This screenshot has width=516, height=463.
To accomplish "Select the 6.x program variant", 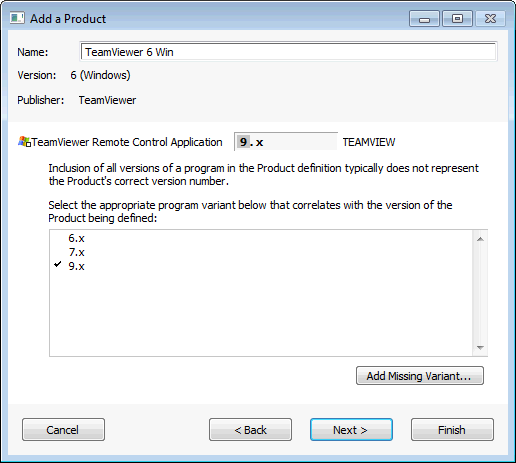I will (x=76, y=238).
